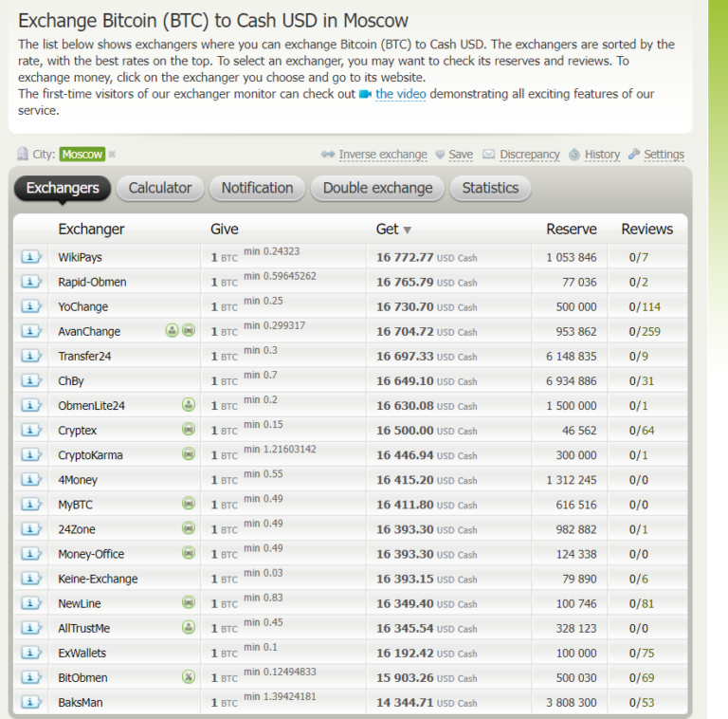Remove the Moscow city filter with the x

pyautogui.click(x=112, y=155)
